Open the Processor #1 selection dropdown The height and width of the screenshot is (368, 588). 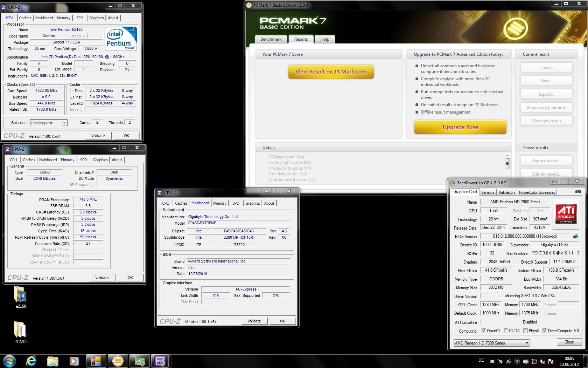coord(48,123)
